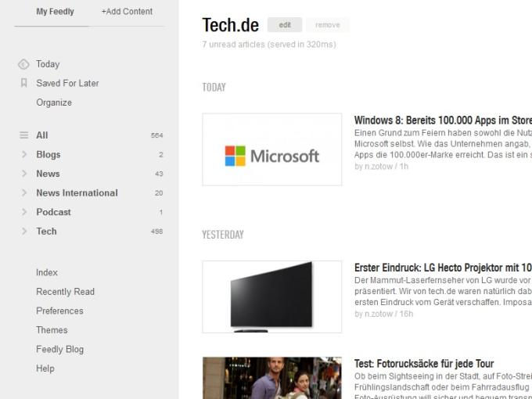This screenshot has width=532, height=399.
Task: Click the edit button beside Tech.de
Action: (285, 25)
